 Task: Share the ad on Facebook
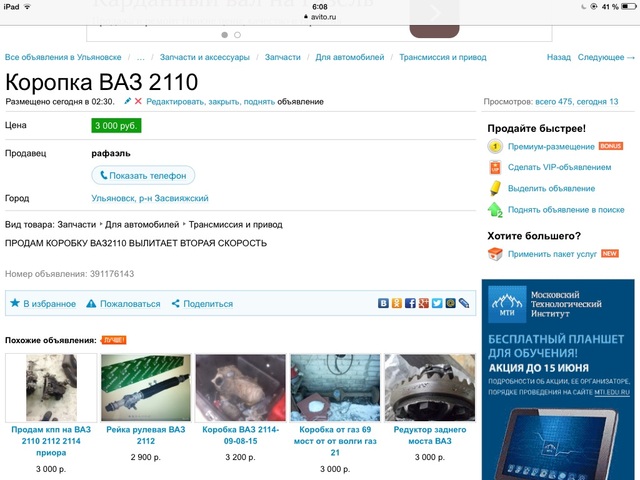coord(410,303)
